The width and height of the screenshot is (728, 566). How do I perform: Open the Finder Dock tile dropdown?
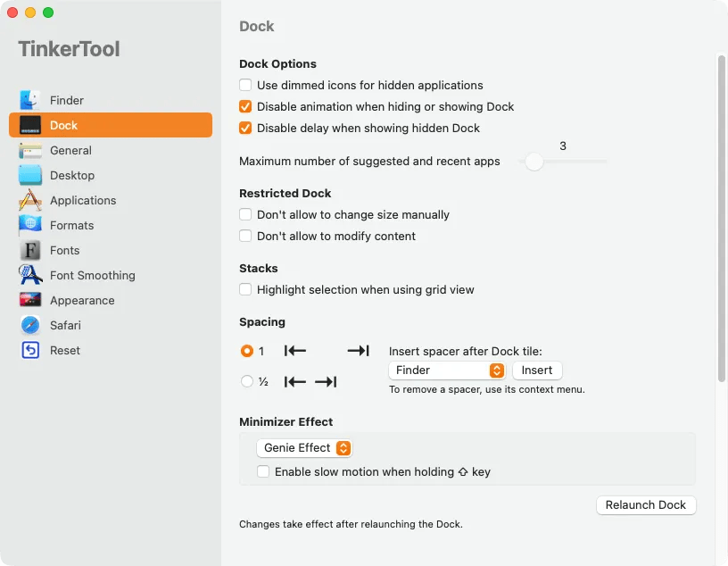[448, 370]
